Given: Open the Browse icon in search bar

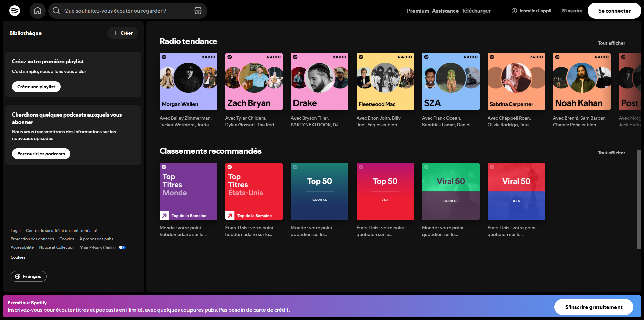Looking at the screenshot, I should 198,11.
